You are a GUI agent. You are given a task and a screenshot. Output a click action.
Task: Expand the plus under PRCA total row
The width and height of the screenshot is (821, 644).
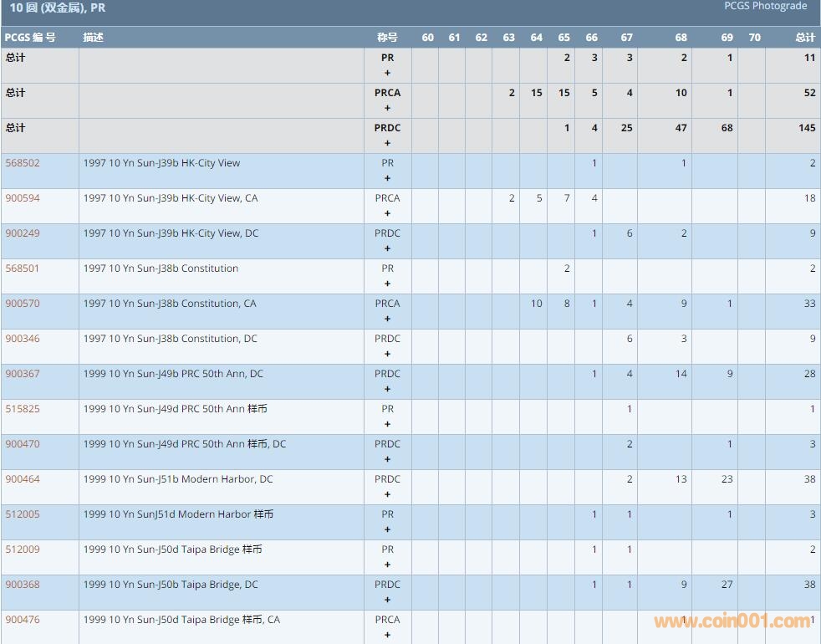pos(387,108)
